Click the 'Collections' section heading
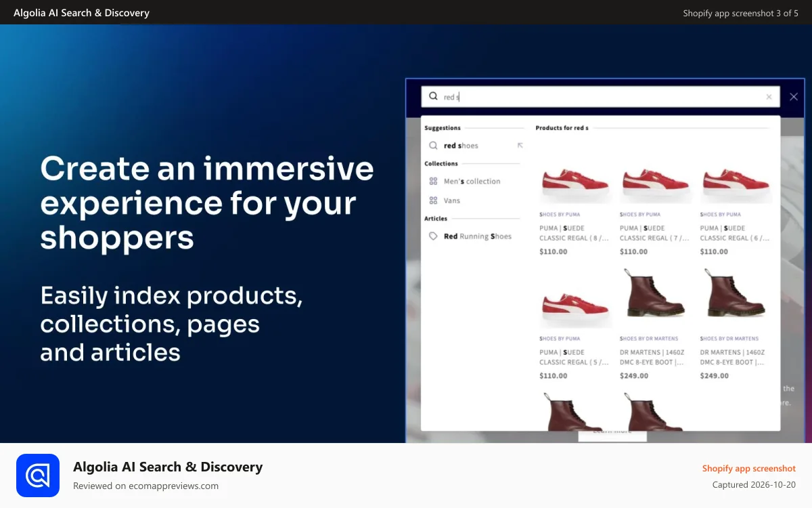 point(441,164)
